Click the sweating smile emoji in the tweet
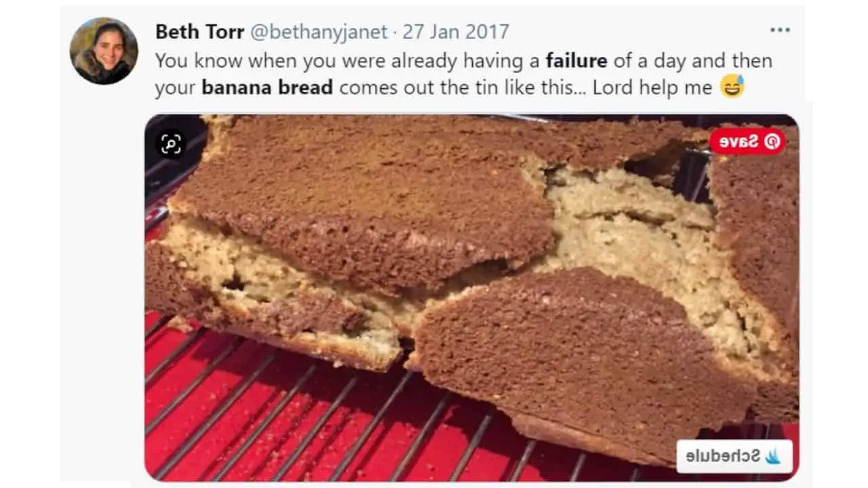Image resolution: width=868 pixels, height=488 pixels. [x=732, y=87]
